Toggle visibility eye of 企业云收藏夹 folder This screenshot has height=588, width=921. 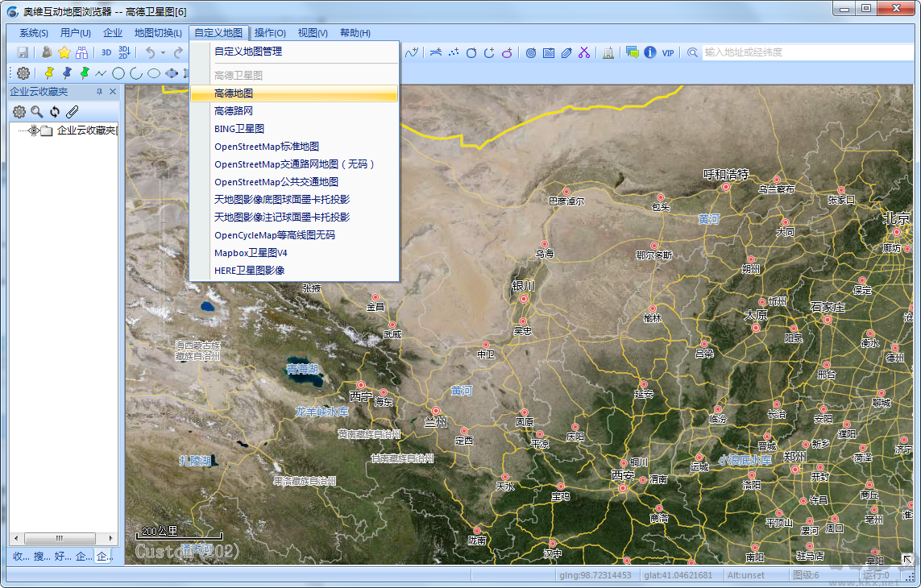[33, 130]
